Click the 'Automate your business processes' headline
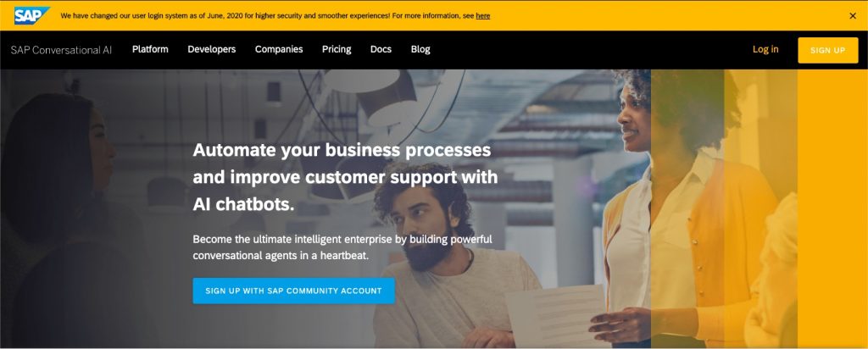This screenshot has width=868, height=349. (x=345, y=178)
